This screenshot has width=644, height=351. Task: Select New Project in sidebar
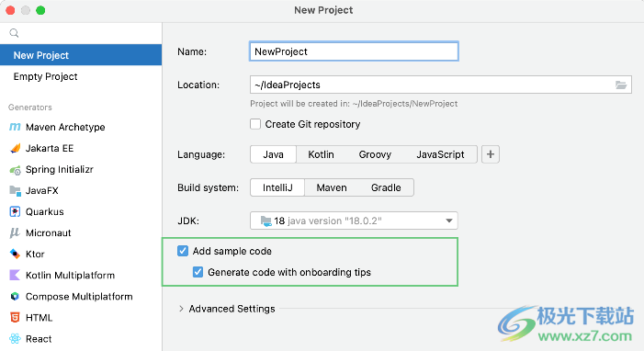pyautogui.click(x=81, y=55)
